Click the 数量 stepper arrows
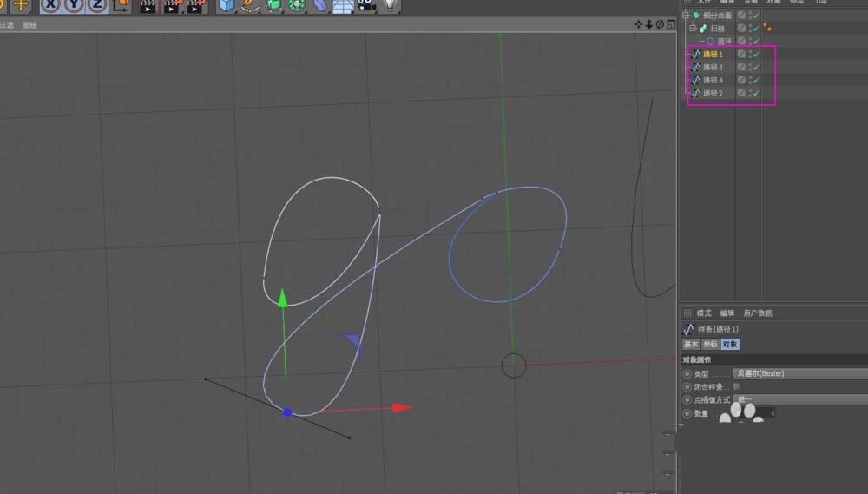The height and width of the screenshot is (494, 868). [x=773, y=413]
